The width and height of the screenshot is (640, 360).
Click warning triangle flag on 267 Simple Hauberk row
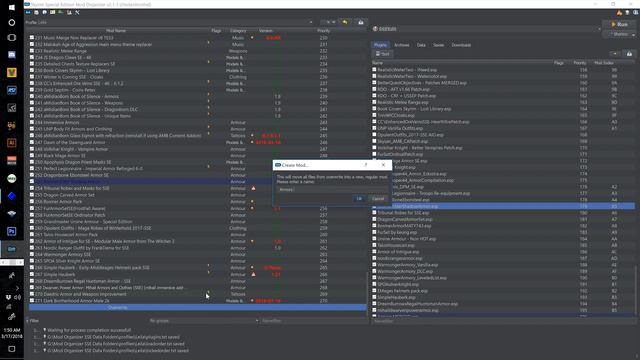point(253,274)
